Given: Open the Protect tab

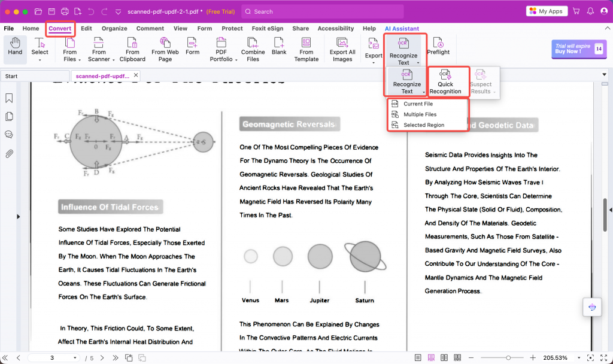Looking at the screenshot, I should tap(232, 29).
